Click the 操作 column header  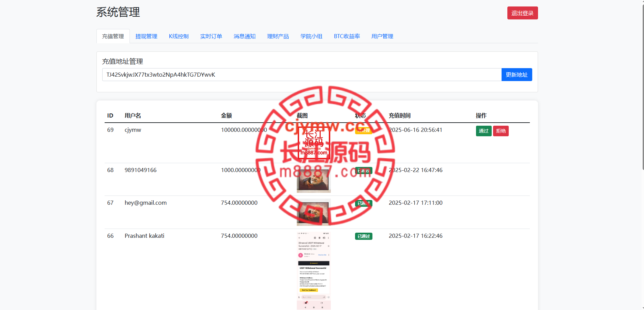[481, 115]
